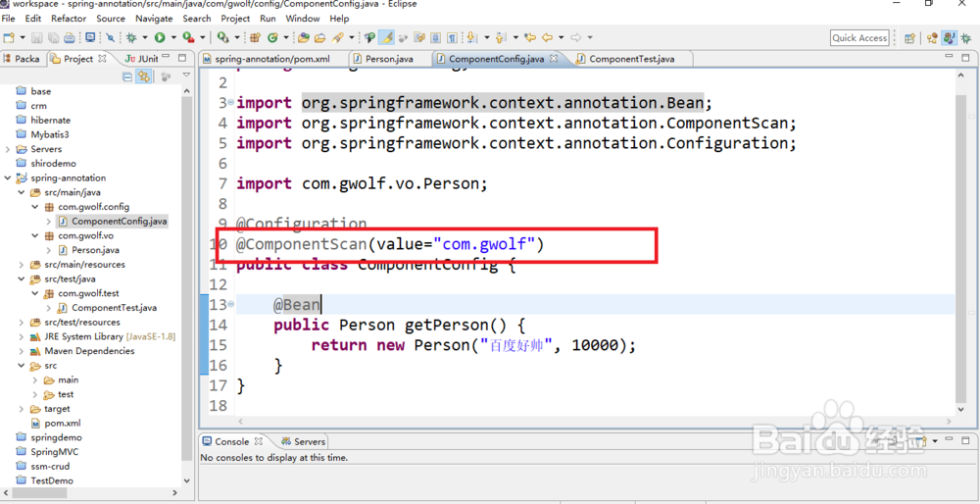The image size is (980, 504).
Task: Switch to Debug perspective icon
Action: [967, 38]
